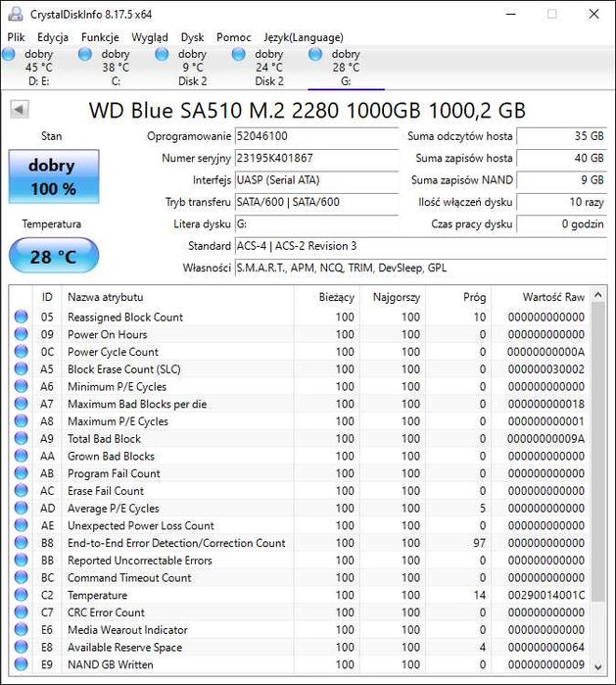Viewport: 616px width, 685px height.
Task: Click status orb for Reported Uncorrectable Errors
Action: (x=21, y=561)
